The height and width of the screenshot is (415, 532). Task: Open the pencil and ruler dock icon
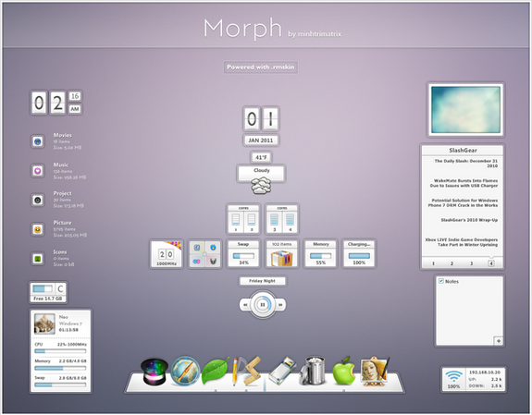(246, 371)
